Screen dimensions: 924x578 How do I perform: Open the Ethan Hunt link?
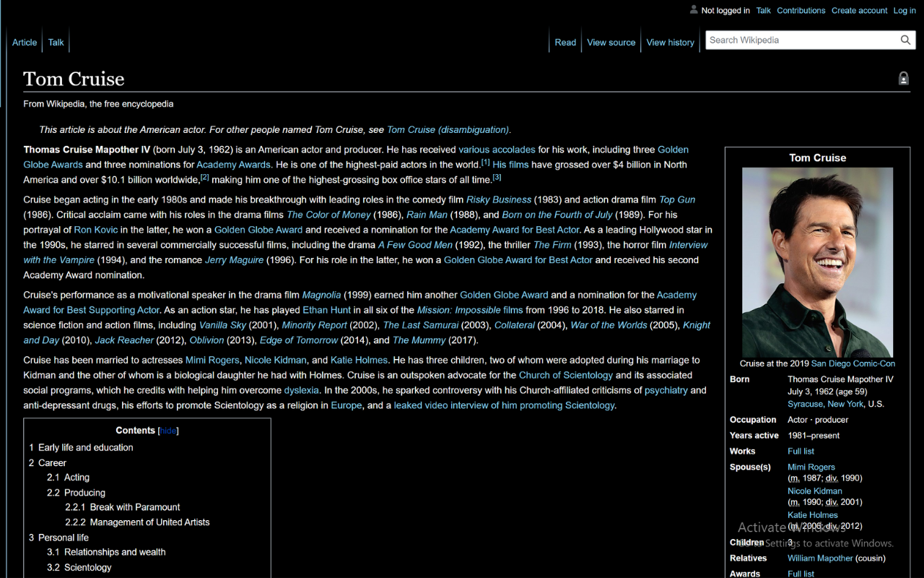[x=326, y=310]
